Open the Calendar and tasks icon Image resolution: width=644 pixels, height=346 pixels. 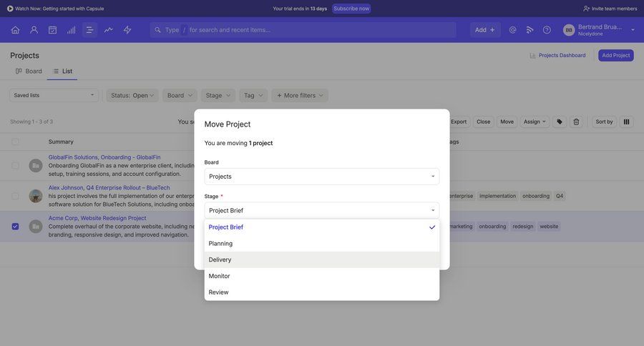[52, 30]
